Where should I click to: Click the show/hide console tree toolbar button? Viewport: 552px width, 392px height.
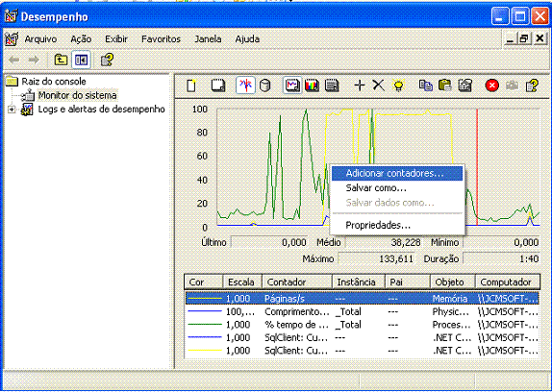pyautogui.click(x=81, y=61)
